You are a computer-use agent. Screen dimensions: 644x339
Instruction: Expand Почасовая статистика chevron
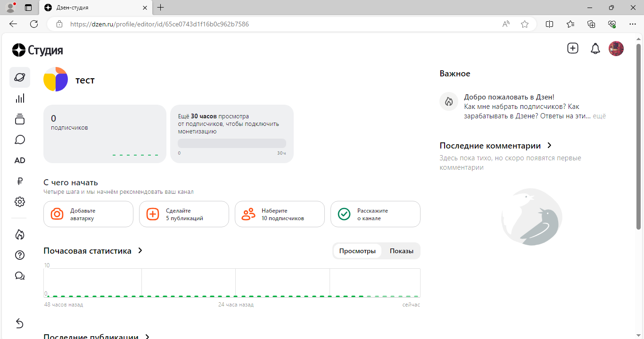click(x=140, y=251)
